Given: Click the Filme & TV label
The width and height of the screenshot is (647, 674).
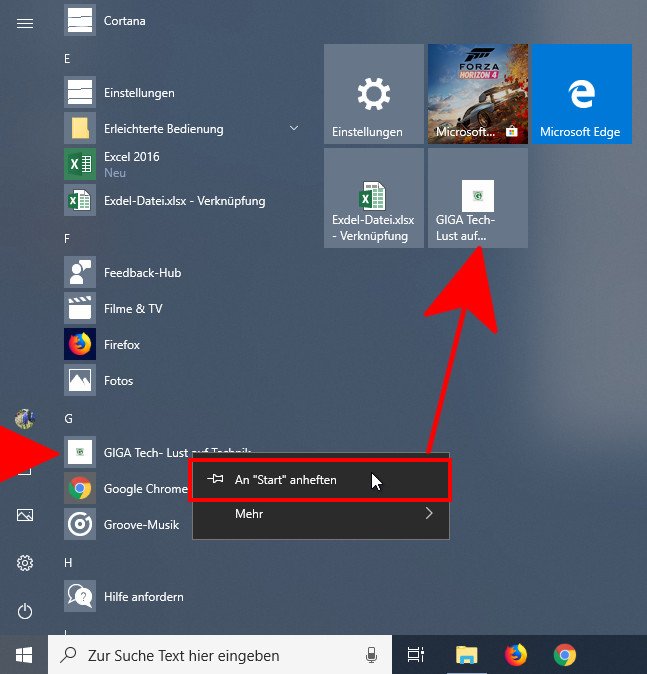Looking at the screenshot, I should coord(133,309).
